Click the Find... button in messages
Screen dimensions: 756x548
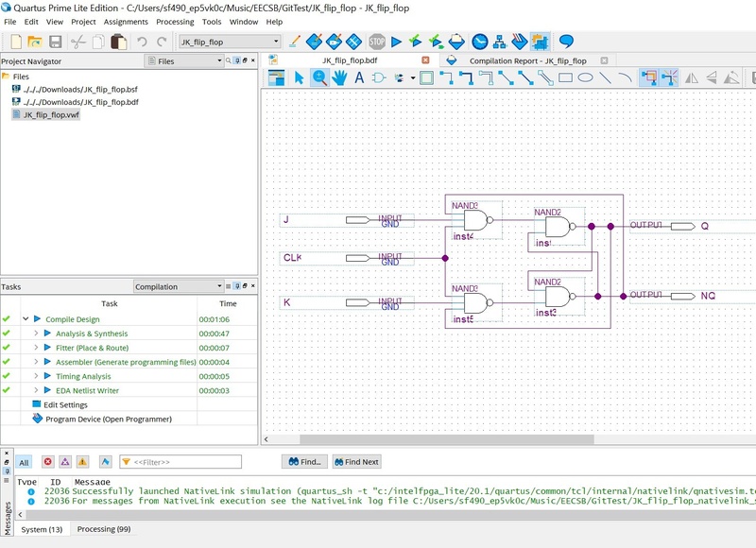tap(304, 462)
